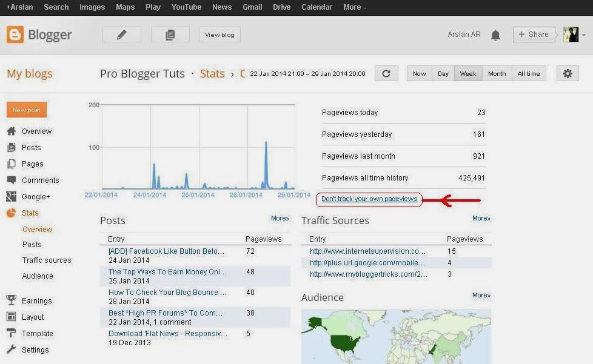Image resolution: width=593 pixels, height=364 pixels.
Task: Click Don't track your own pageviews link
Action: click(369, 199)
